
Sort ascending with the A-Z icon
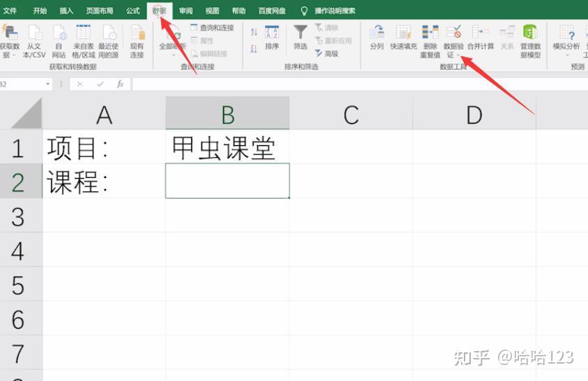click(x=254, y=32)
